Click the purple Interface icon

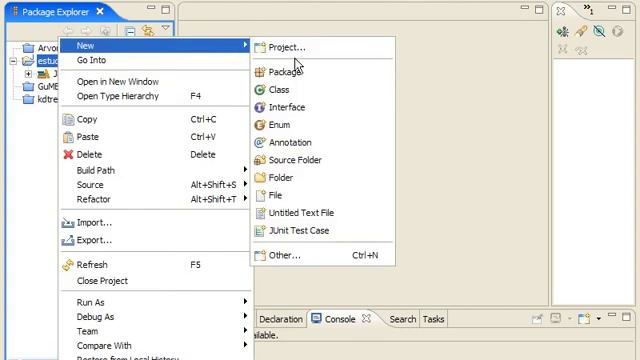260,107
